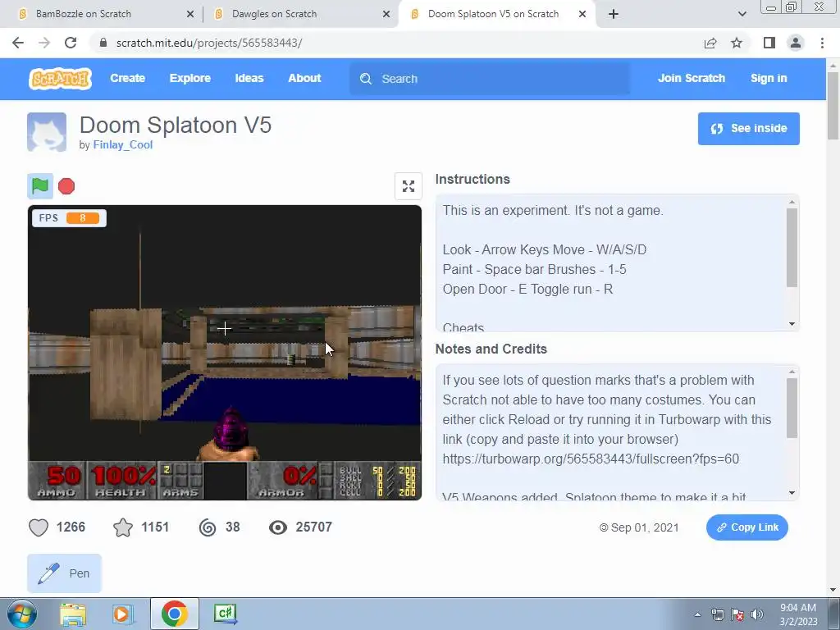Open the About page

pos(304,78)
